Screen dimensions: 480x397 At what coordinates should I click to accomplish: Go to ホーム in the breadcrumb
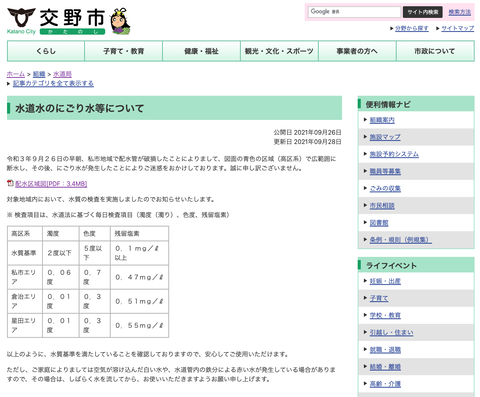[16, 74]
